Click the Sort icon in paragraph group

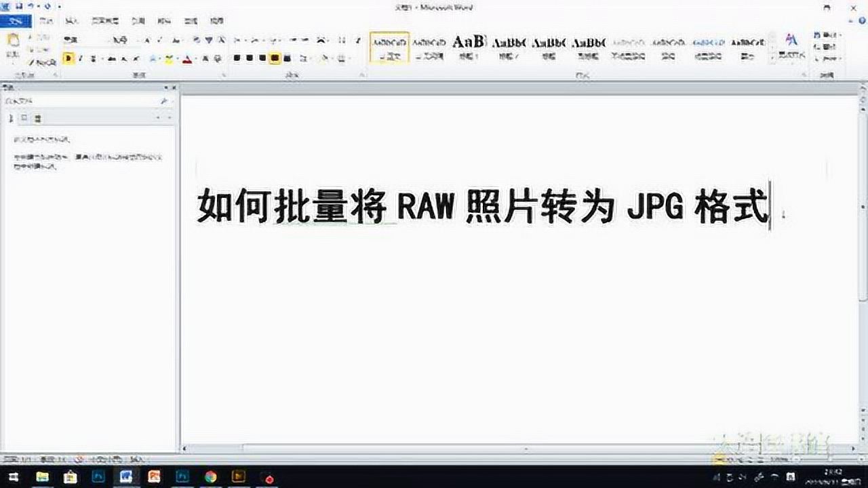(342, 40)
